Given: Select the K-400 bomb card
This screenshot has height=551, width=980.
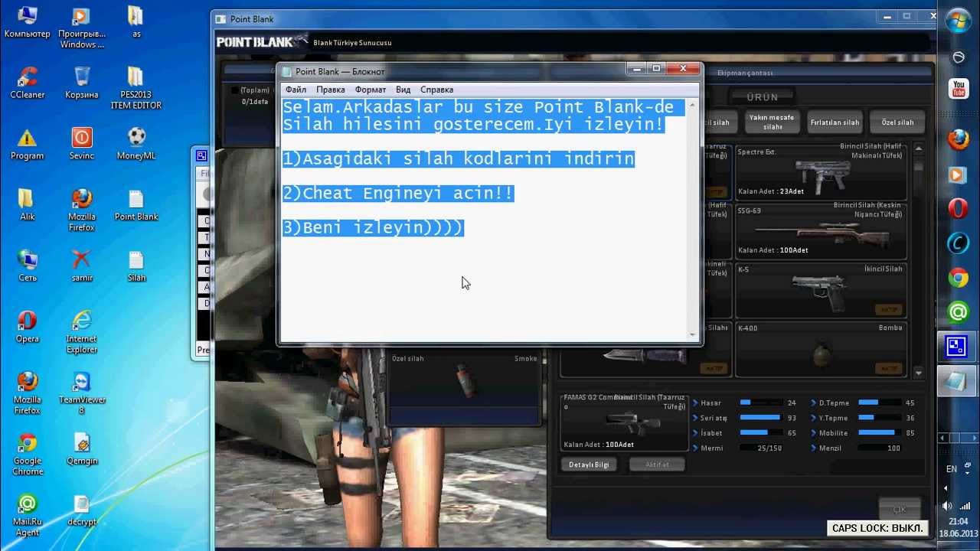Looking at the screenshot, I should tap(821, 350).
